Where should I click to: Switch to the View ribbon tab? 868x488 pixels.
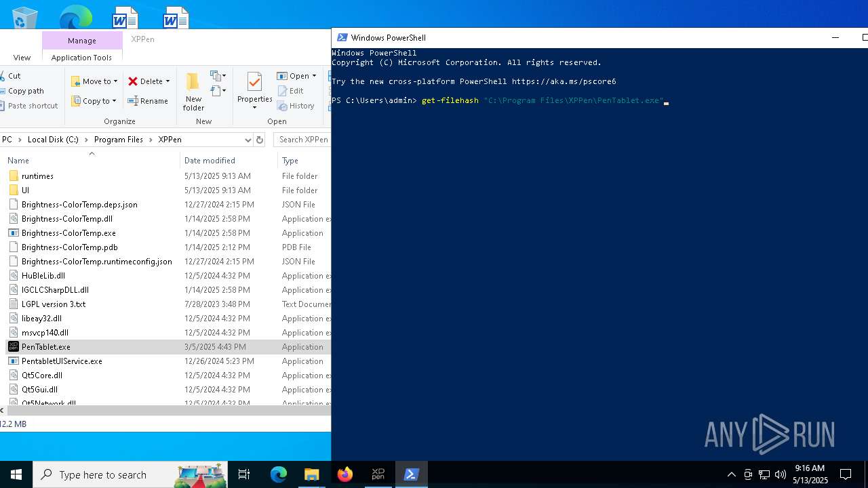22,58
